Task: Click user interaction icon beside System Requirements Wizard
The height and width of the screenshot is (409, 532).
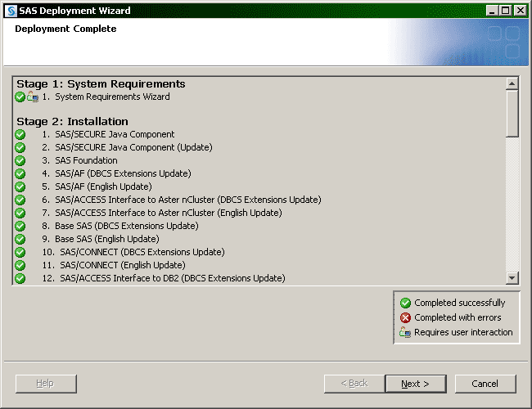Action: [x=33, y=97]
